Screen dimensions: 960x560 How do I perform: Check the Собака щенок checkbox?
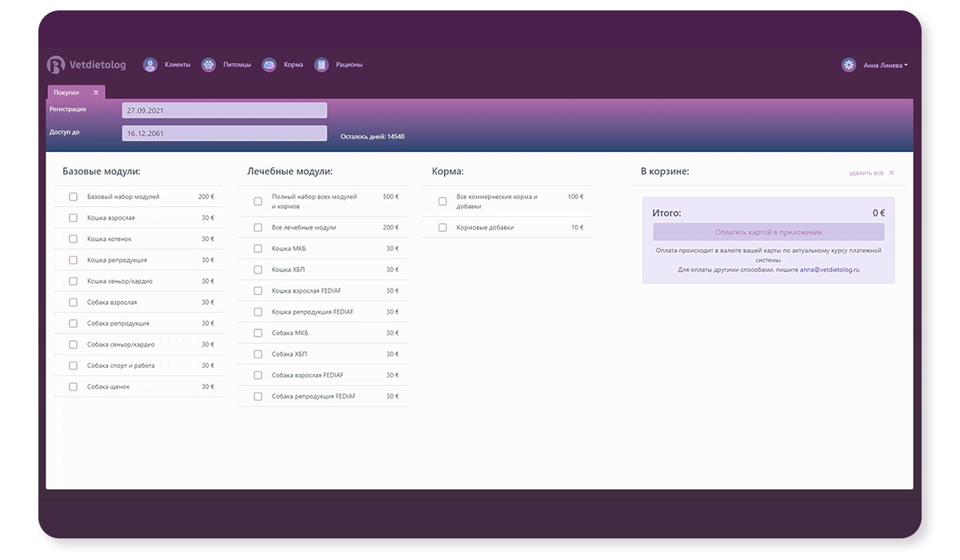click(74, 386)
